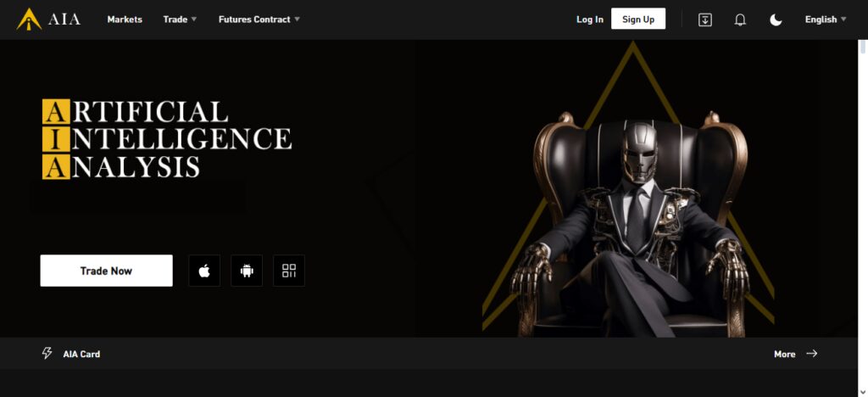Click the lightning bolt icon beside AIA Card
Viewport: 868px width, 397px height.
(47, 353)
